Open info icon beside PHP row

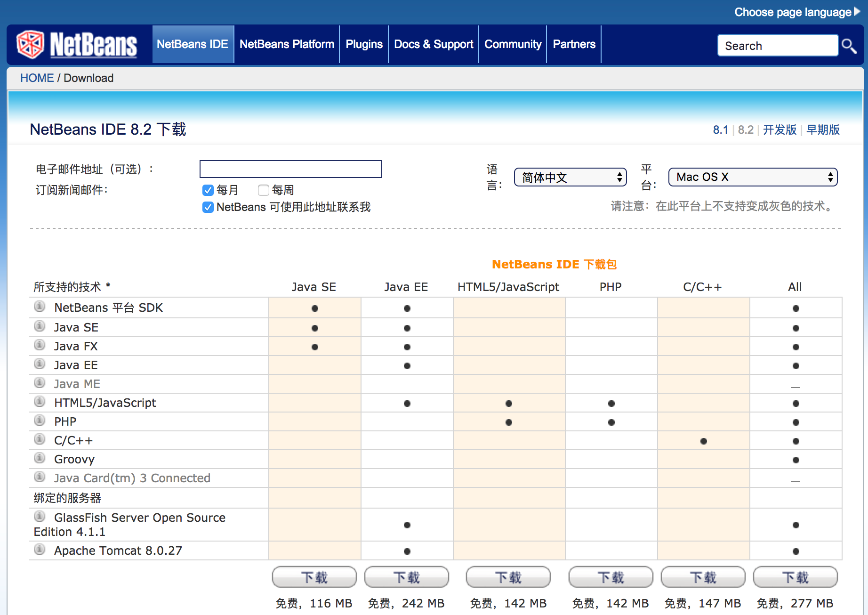click(40, 421)
